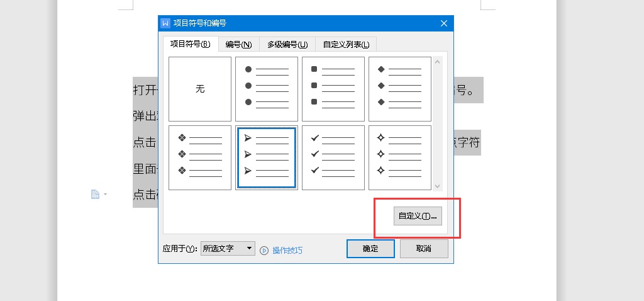Click the 自定义(T)... button
This screenshot has height=301, width=644.
tap(418, 216)
